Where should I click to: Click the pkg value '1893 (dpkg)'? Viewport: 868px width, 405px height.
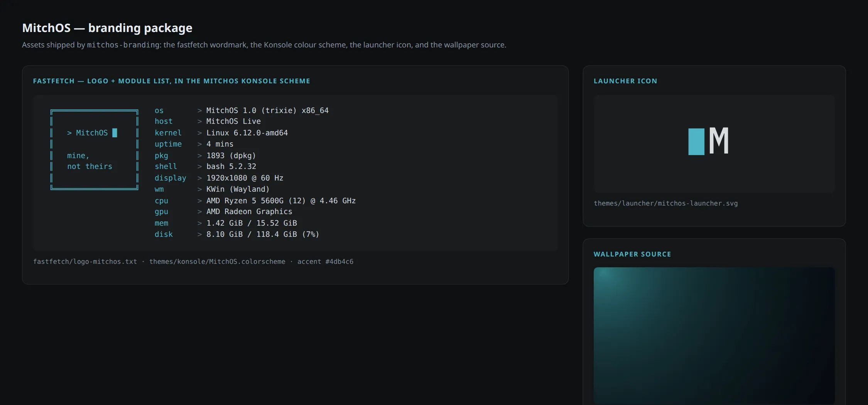click(x=231, y=156)
